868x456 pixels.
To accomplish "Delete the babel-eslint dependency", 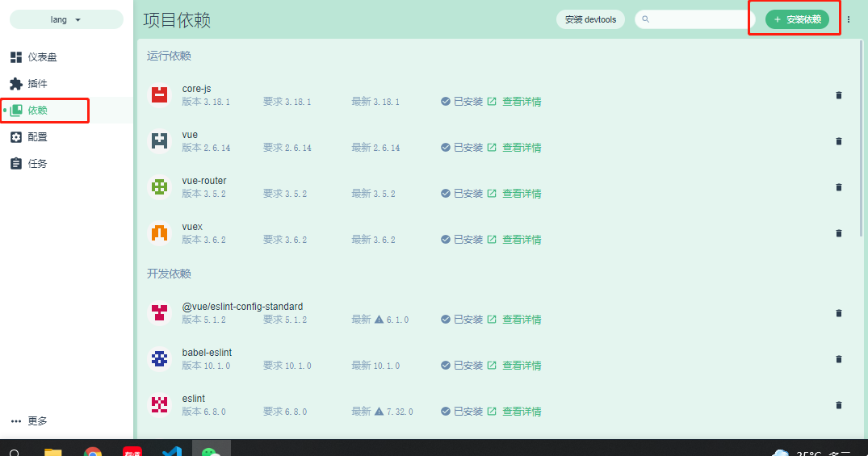I will [x=839, y=359].
